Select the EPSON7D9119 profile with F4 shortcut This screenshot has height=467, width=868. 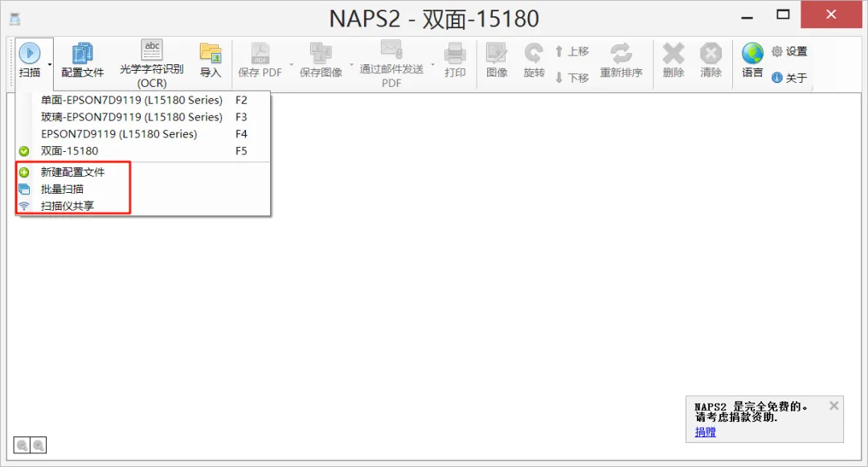click(x=143, y=134)
